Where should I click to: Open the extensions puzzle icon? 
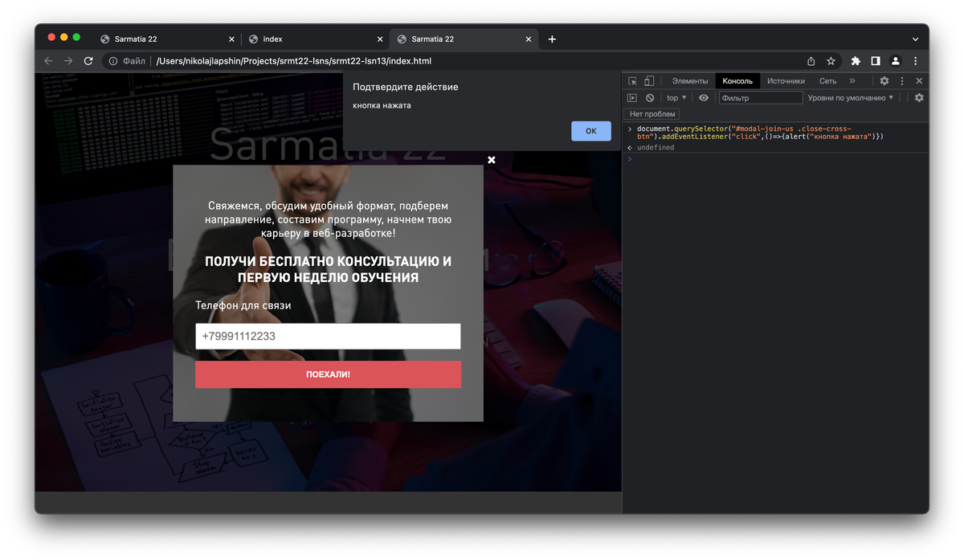[x=856, y=61]
